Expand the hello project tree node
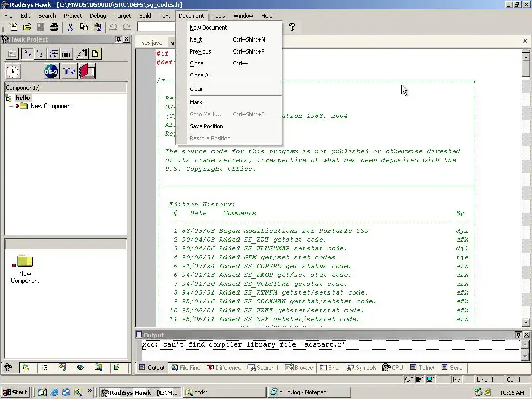Image resolution: width=532 pixels, height=399 pixels. tap(8, 98)
